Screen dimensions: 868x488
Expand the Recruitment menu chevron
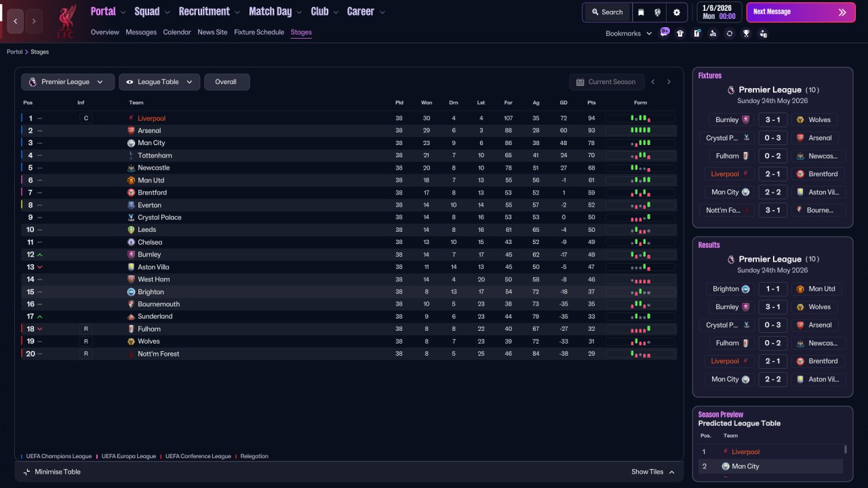tap(237, 12)
